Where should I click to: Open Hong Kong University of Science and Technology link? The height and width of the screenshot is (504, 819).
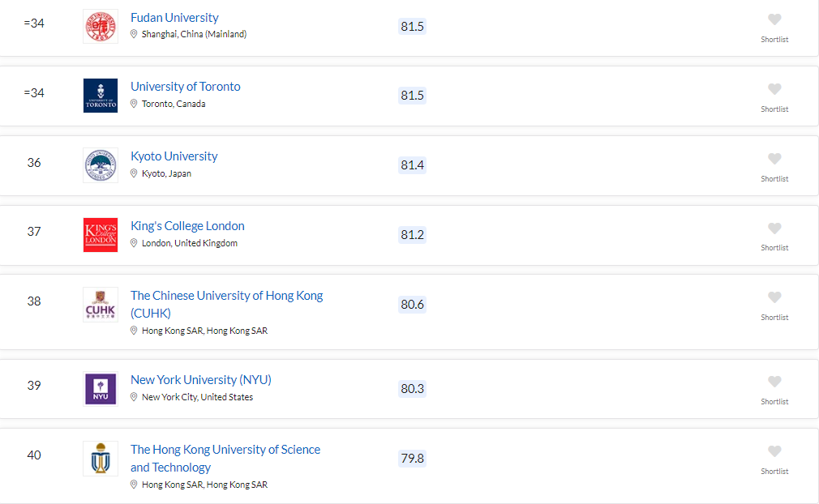pyautogui.click(x=225, y=458)
